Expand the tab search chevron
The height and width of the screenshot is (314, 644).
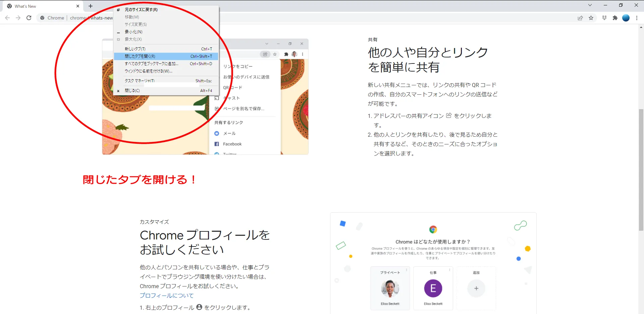[590, 5]
